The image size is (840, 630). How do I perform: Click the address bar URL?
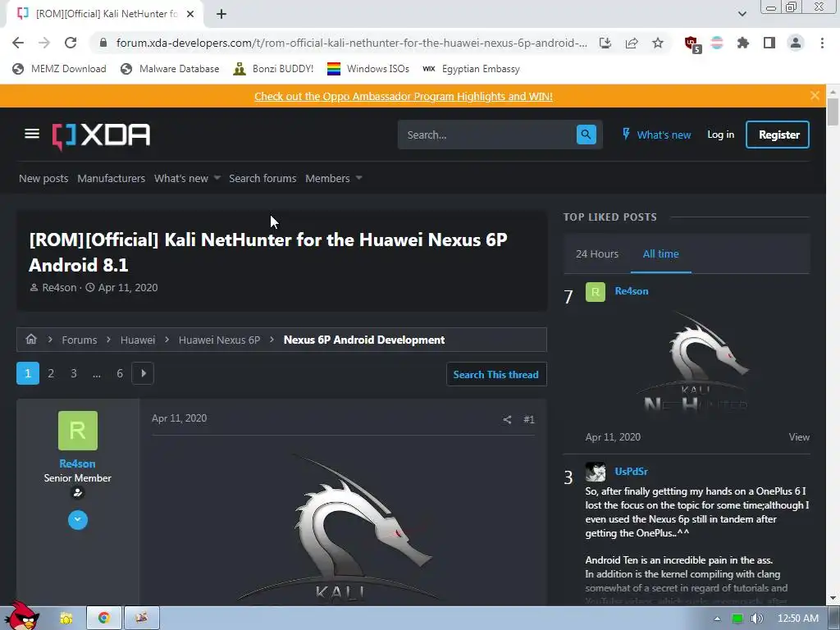pyautogui.click(x=351, y=43)
